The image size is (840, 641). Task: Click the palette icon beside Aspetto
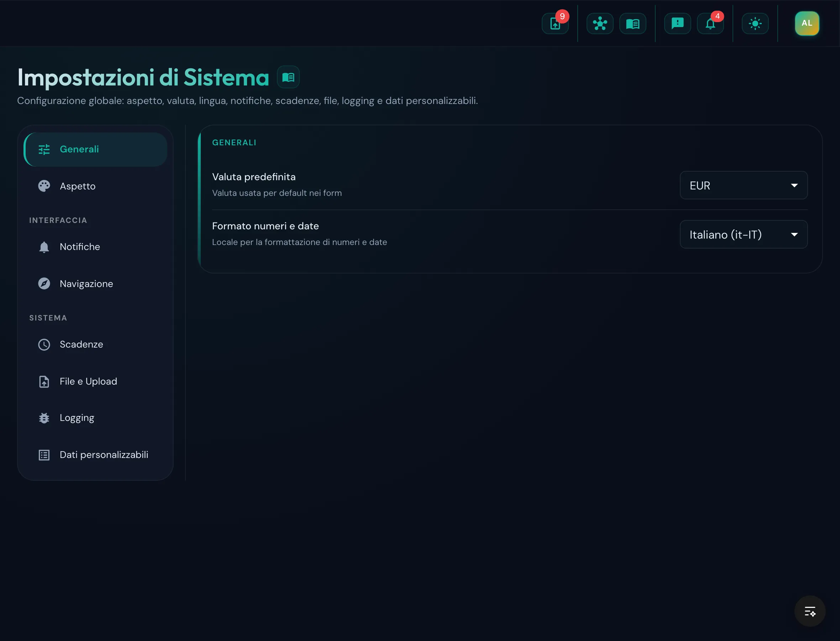pyautogui.click(x=44, y=186)
